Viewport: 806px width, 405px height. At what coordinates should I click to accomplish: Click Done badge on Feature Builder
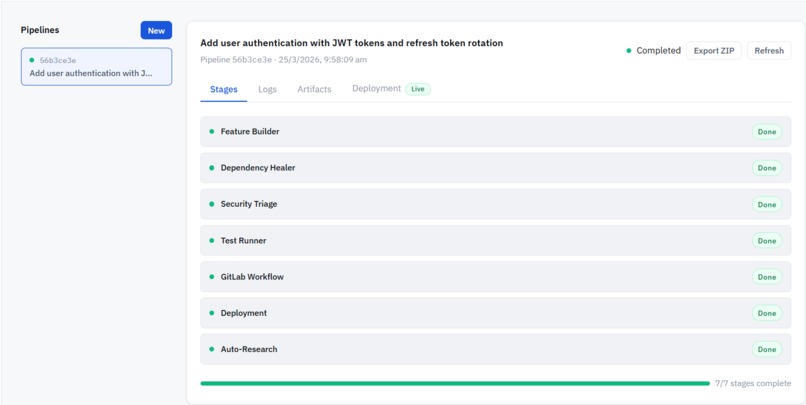[767, 132]
